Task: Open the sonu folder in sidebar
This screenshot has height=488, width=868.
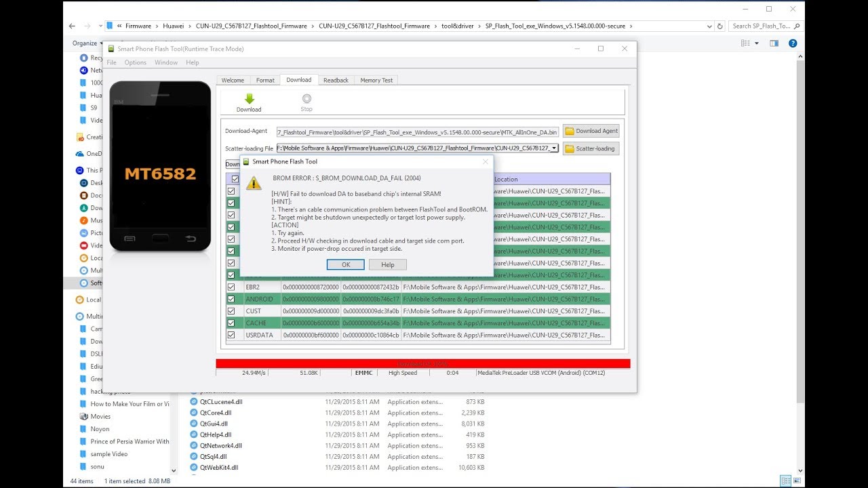Action: pos(92,466)
